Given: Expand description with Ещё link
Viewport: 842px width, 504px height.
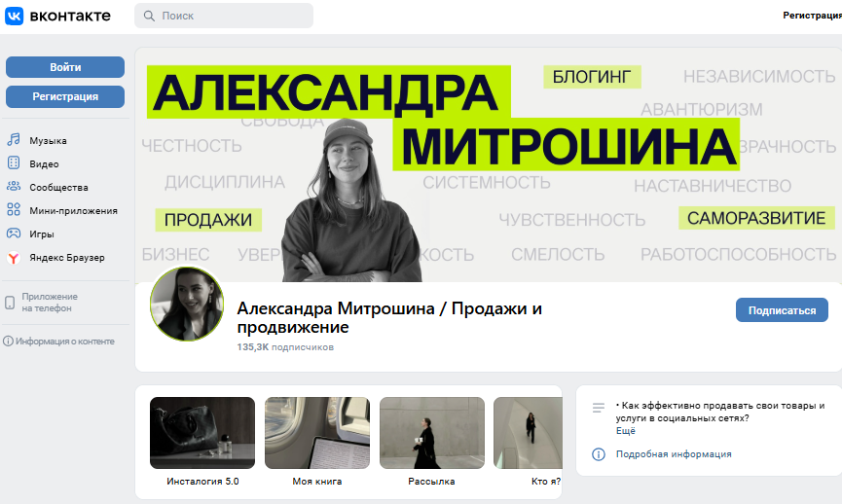Looking at the screenshot, I should (x=626, y=431).
